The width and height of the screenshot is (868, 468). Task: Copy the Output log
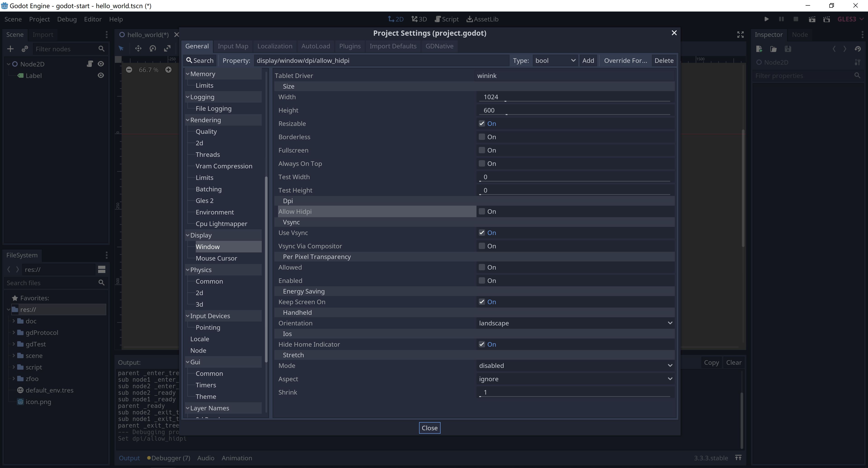[x=711, y=362]
